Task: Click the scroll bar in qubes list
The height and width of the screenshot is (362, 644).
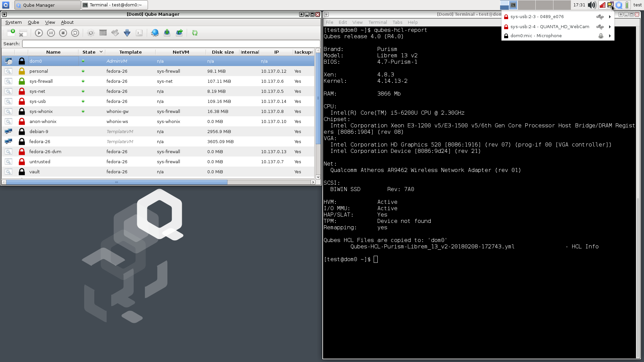Action: 117,182
